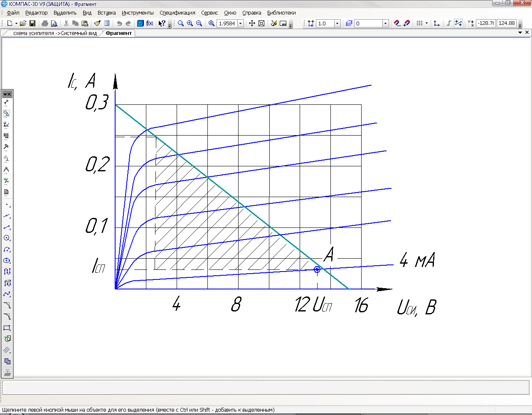The width and height of the screenshot is (532, 415).
Task: Select the Rectangle tool in the left panel
Action: [x=7, y=328]
